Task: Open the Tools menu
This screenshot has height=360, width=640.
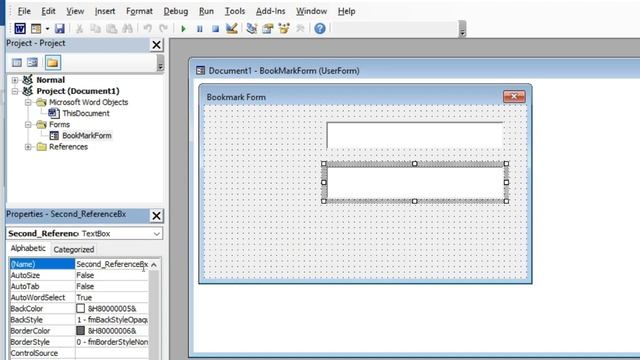Action: (x=235, y=11)
